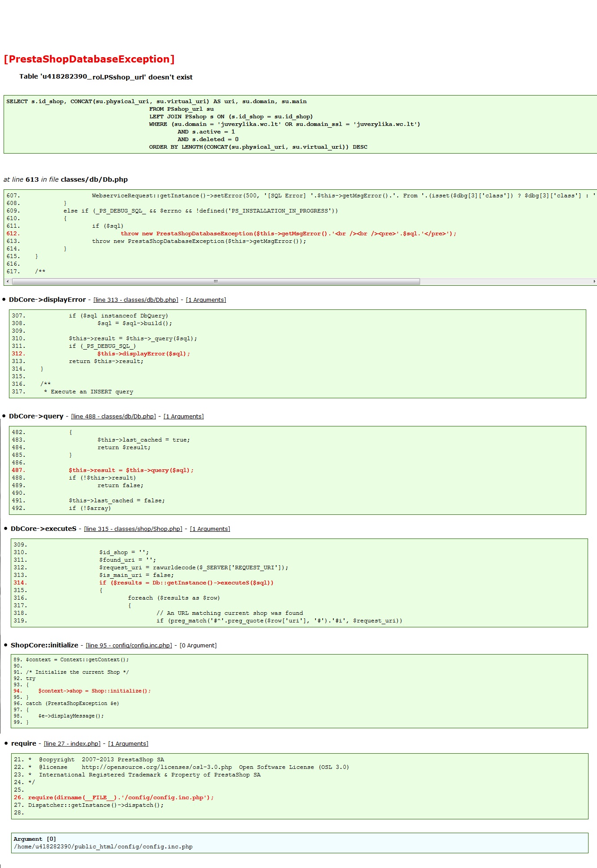597x868 pixels.
Task: Click the SQL line 'FROM PSshop_url su'
Action: 181,109
